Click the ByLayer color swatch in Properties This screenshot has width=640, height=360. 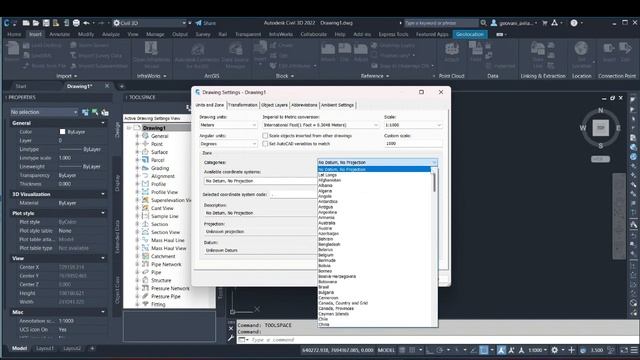(62, 131)
